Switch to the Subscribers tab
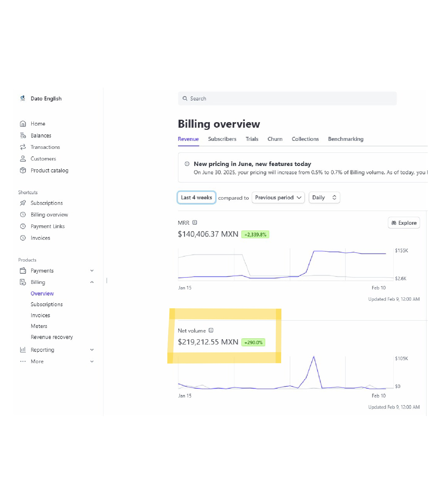The width and height of the screenshot is (439, 504). (222, 139)
